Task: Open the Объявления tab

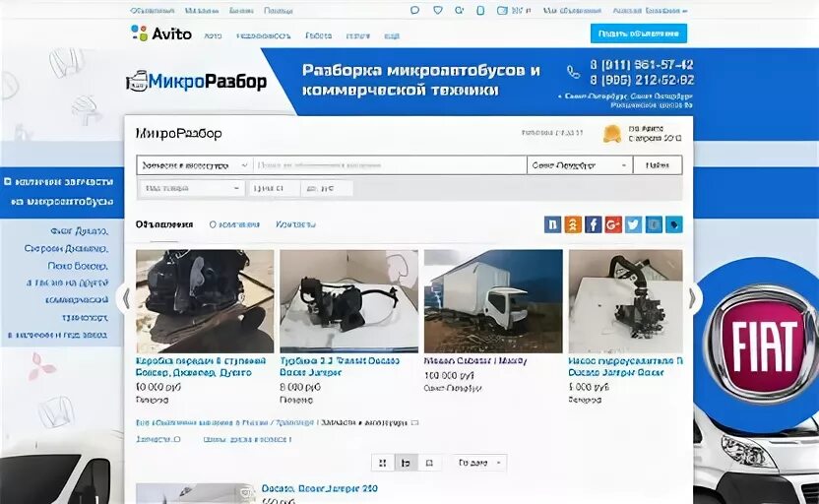Action: click(164, 224)
